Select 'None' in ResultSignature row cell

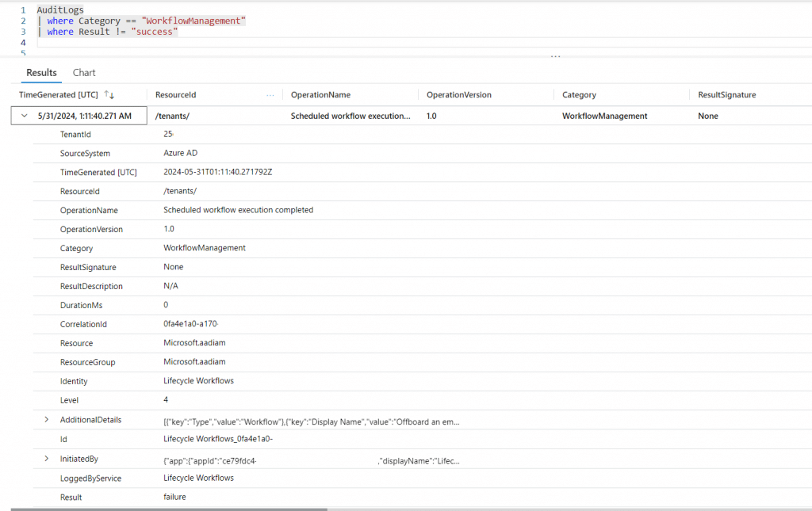click(x=708, y=116)
